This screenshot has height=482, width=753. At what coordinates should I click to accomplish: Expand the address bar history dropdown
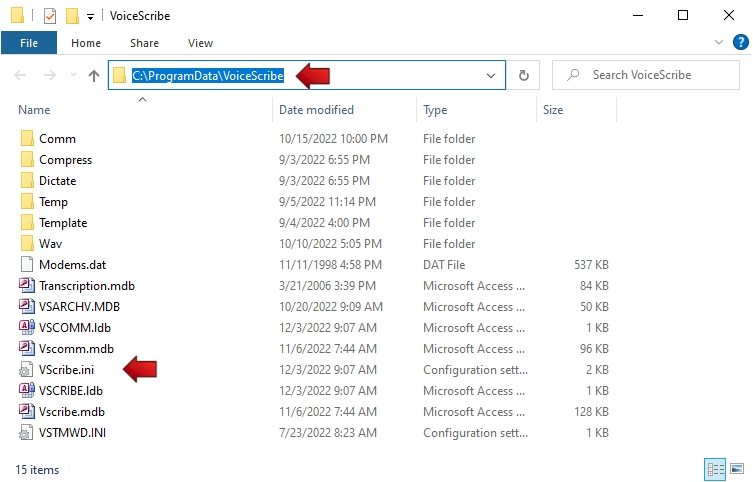[x=491, y=75]
